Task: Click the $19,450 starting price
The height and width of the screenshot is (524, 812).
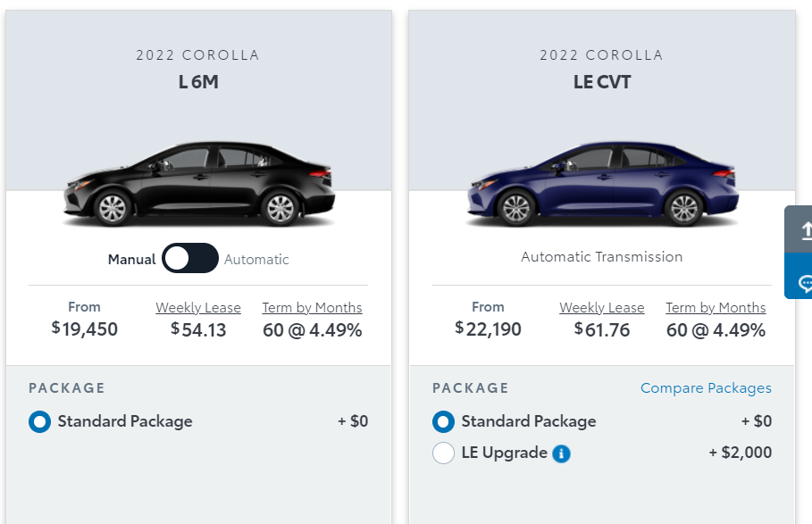Action: (x=85, y=329)
